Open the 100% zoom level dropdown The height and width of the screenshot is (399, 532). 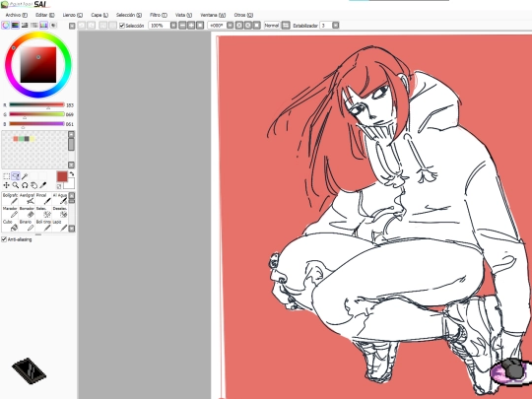[173, 26]
